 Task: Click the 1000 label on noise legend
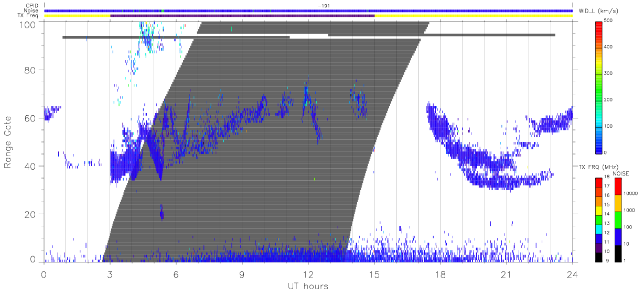(630, 210)
